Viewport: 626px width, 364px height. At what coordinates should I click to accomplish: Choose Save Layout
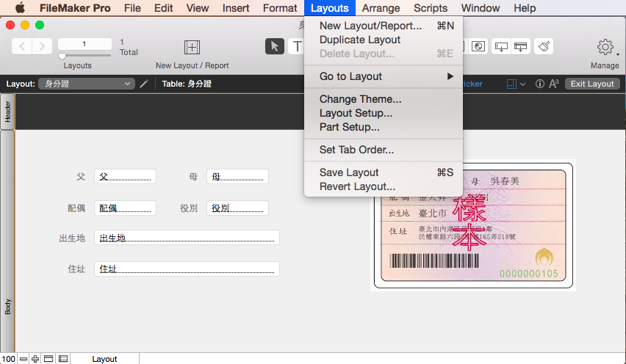[x=384, y=172]
